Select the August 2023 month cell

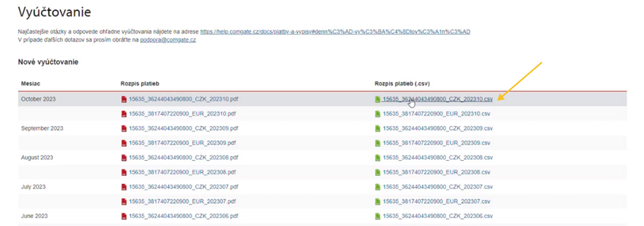(x=38, y=157)
